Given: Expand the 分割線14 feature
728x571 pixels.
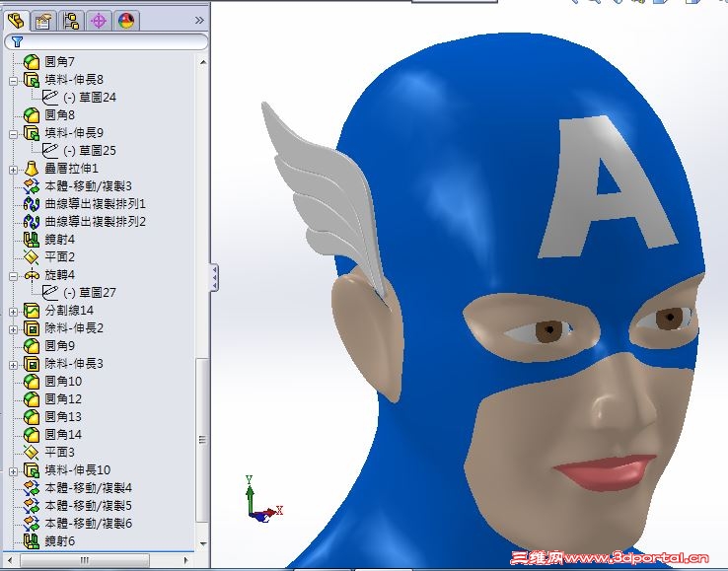Looking at the screenshot, I should pos(14,312).
